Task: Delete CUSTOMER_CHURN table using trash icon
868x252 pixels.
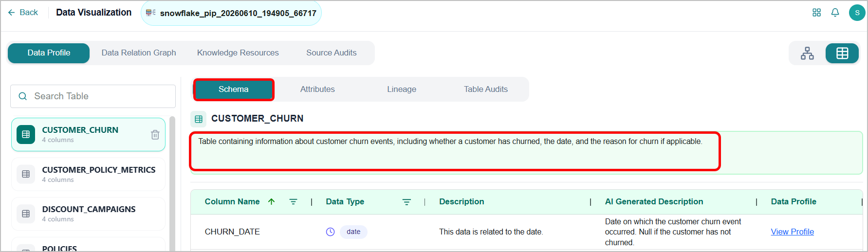Action: (155, 135)
